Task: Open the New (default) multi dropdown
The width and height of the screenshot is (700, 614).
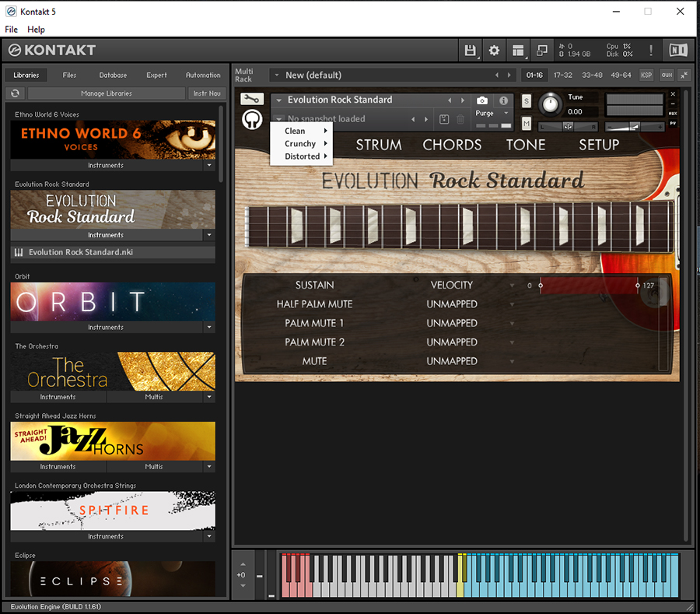Action: pos(277,75)
